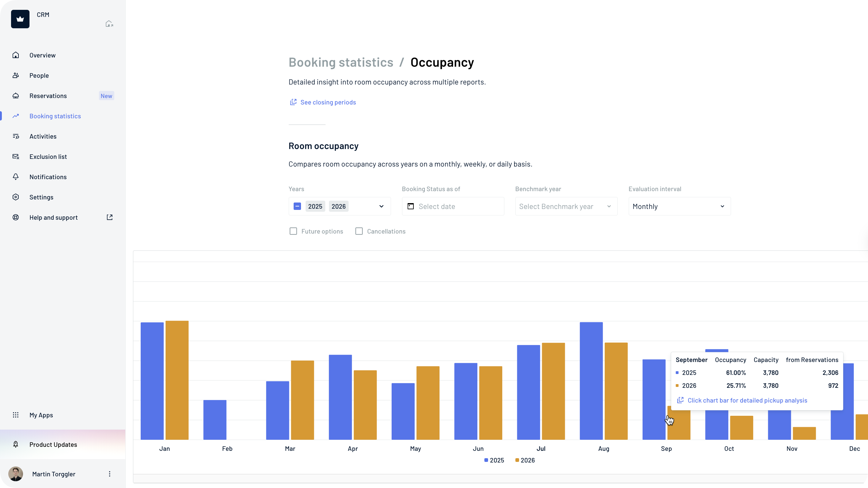Click the November 2026 orange bar

click(x=804, y=433)
